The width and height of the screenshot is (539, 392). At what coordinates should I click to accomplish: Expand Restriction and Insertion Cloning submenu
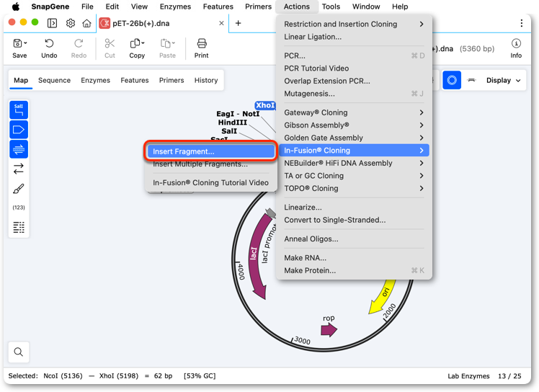point(354,24)
